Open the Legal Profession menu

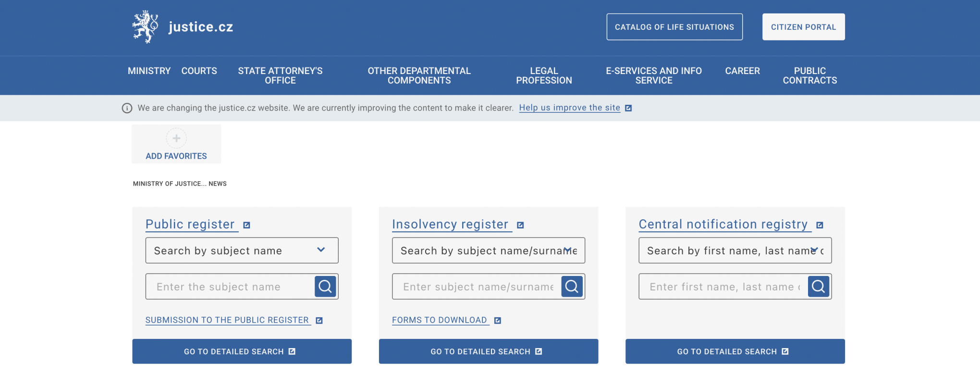pyautogui.click(x=544, y=75)
